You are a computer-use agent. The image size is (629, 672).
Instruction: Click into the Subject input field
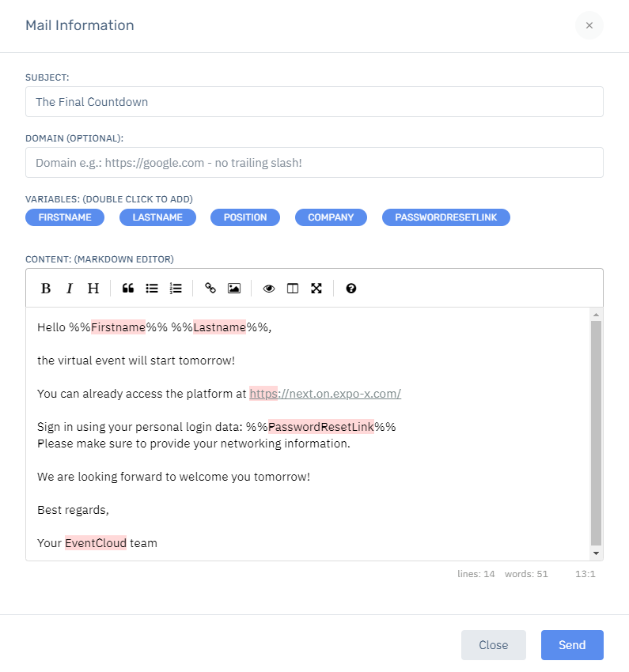pyautogui.click(x=314, y=101)
